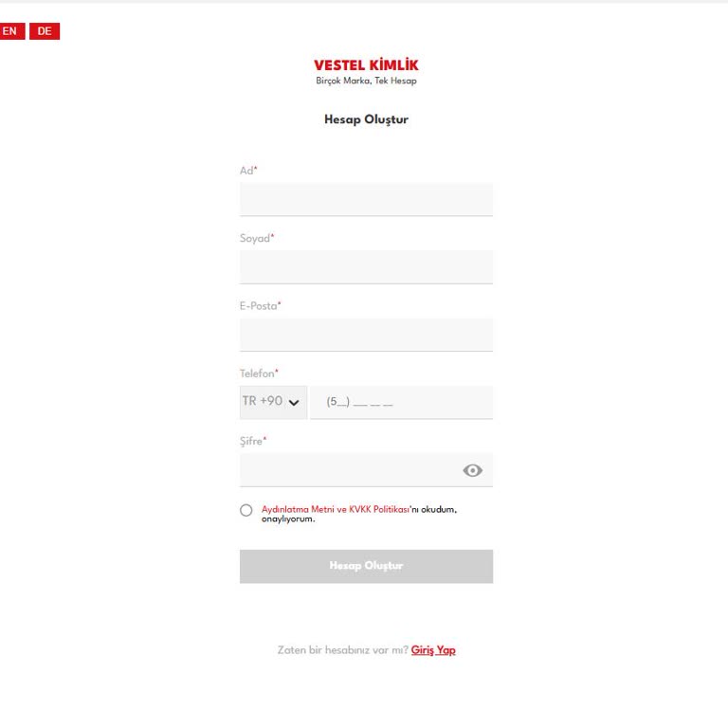Screen dimensions: 728x728
Task: Click the 'Birçok Marka, Tek Hesap' tagline
Action: 366,81
